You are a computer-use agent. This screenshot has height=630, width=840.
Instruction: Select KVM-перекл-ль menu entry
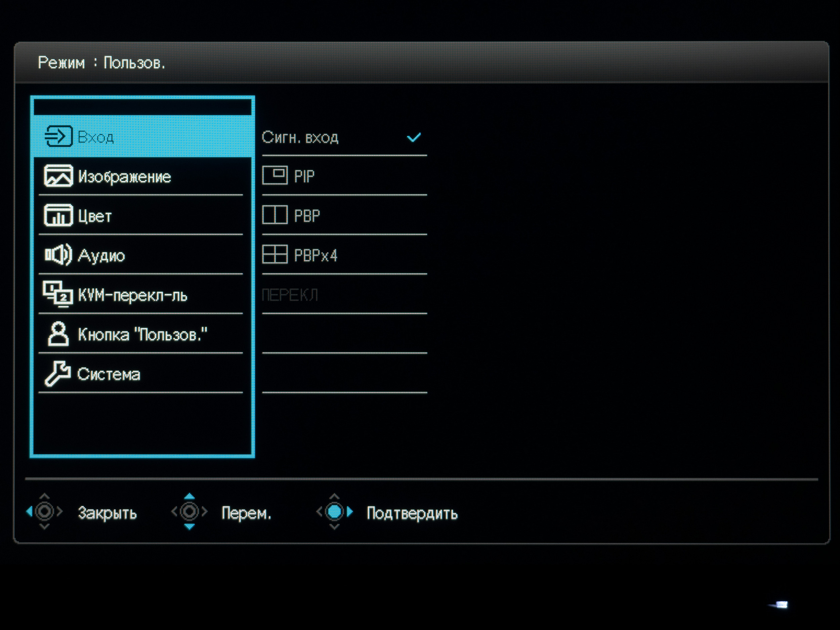[132, 295]
